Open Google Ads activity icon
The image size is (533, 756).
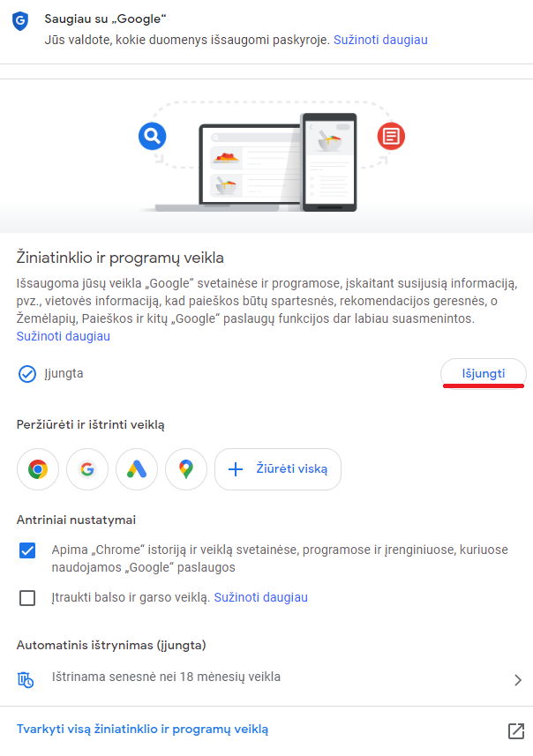137,469
